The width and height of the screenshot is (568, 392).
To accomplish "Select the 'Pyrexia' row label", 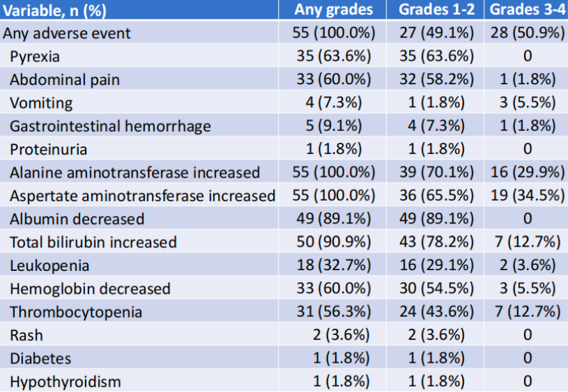I will (36, 56).
